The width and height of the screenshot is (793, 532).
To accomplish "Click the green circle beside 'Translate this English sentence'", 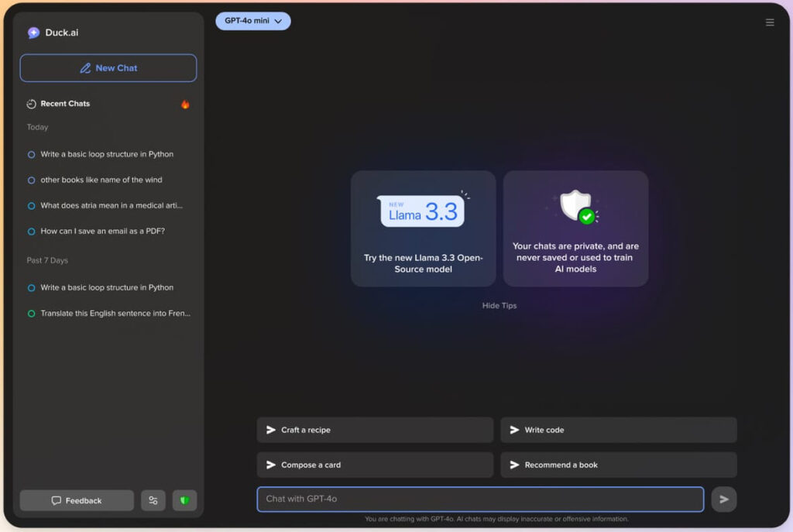I will coord(31,314).
